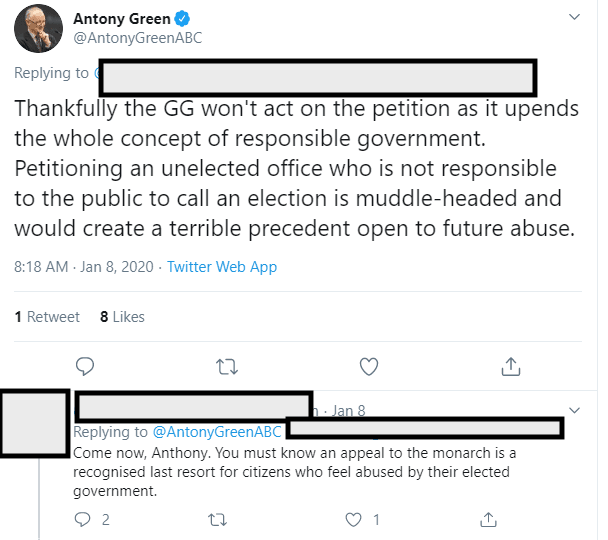
Task: Click the Antony Green display name
Action: pyautogui.click(x=118, y=21)
